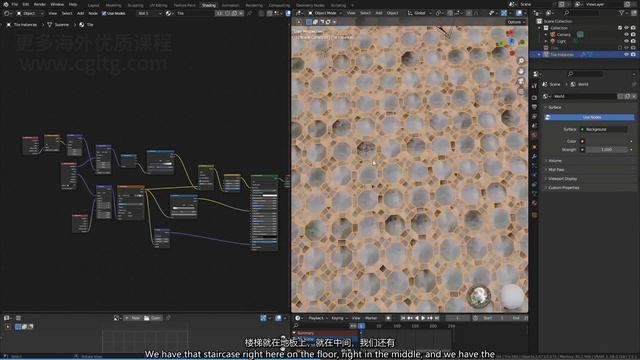
Task: Disable Light in renders via its camera icon
Action: point(633,41)
